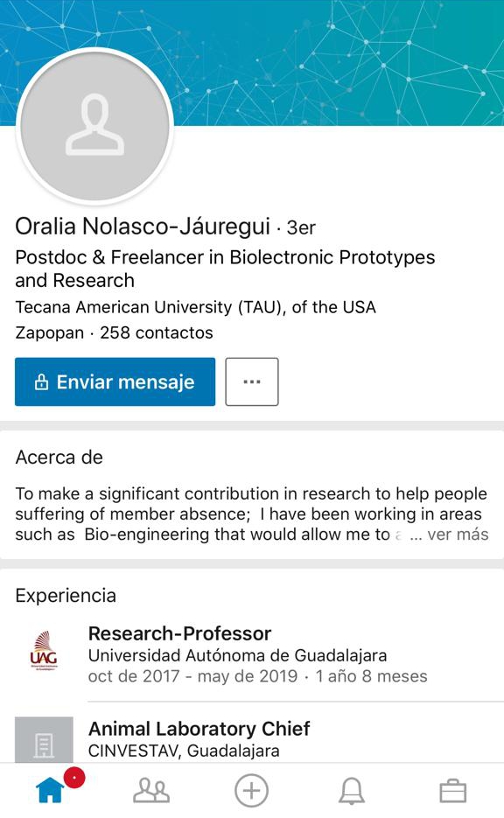Tap the Tecana American University text
Screen dimensions: 504x818
pos(195,307)
